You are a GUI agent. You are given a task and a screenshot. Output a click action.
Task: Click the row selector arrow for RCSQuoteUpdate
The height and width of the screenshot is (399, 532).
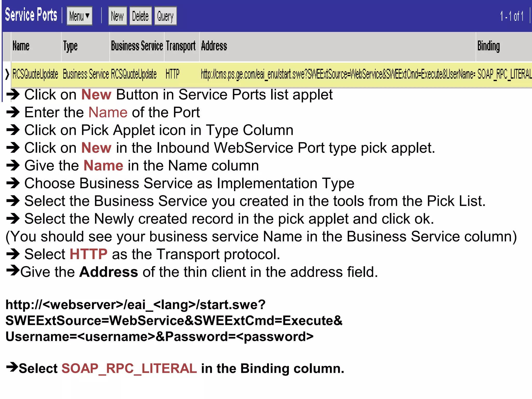coord(7,74)
